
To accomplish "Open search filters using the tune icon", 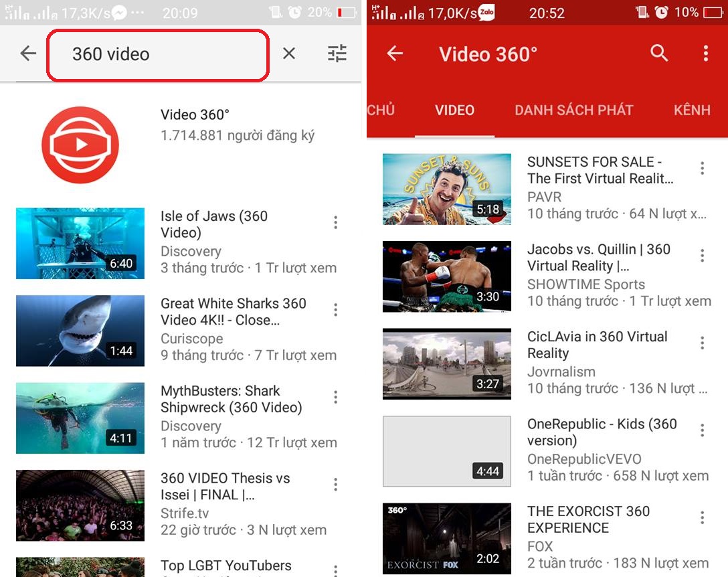I will tap(337, 54).
